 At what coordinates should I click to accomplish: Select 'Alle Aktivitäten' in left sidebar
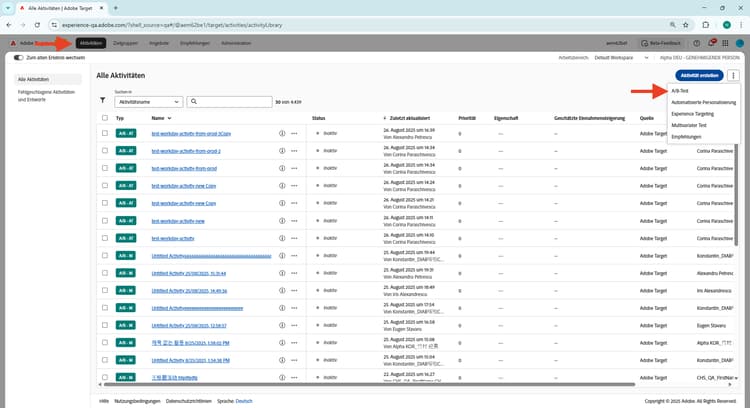[48, 79]
